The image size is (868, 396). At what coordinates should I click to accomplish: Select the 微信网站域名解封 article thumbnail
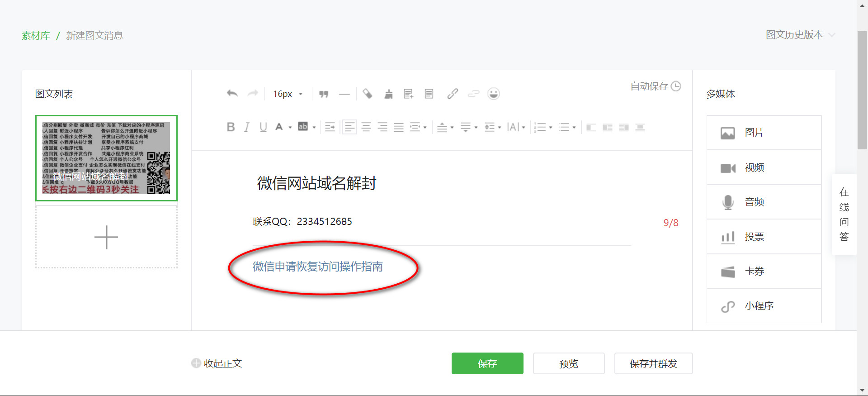click(x=106, y=158)
